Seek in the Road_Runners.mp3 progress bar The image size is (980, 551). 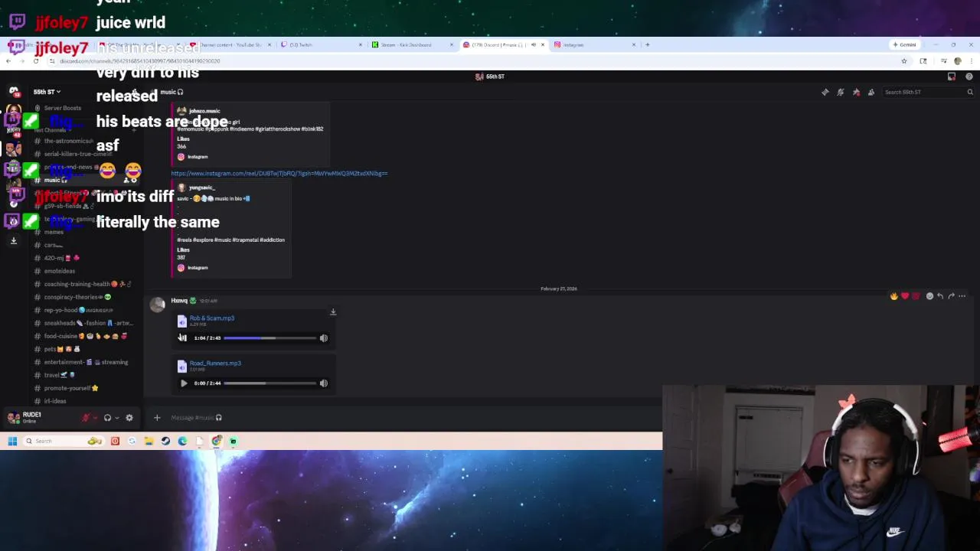coord(269,383)
